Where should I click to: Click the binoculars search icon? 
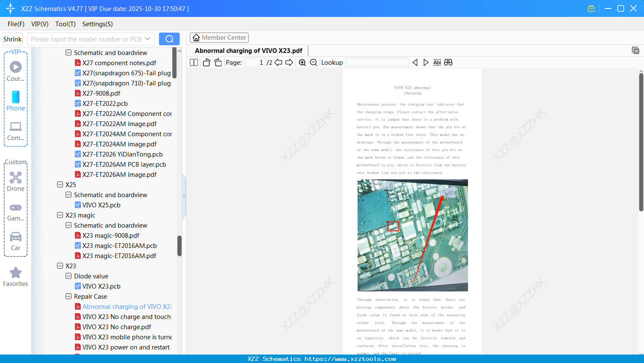click(x=448, y=63)
